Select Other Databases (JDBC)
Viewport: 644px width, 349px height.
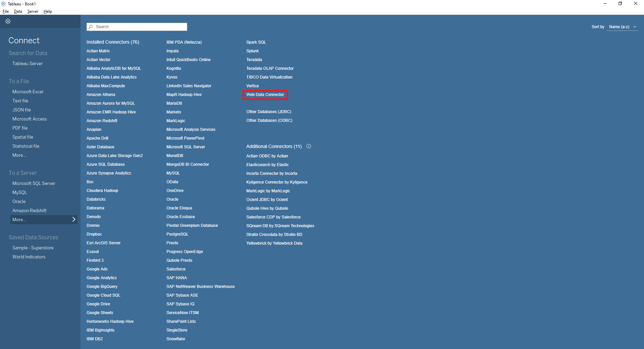[x=269, y=112]
